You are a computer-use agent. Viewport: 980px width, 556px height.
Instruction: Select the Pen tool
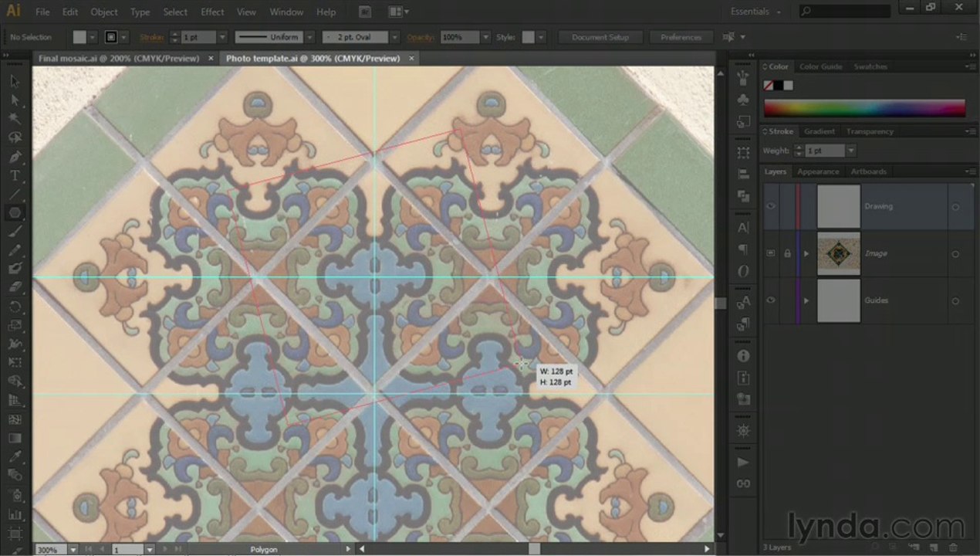[15, 157]
